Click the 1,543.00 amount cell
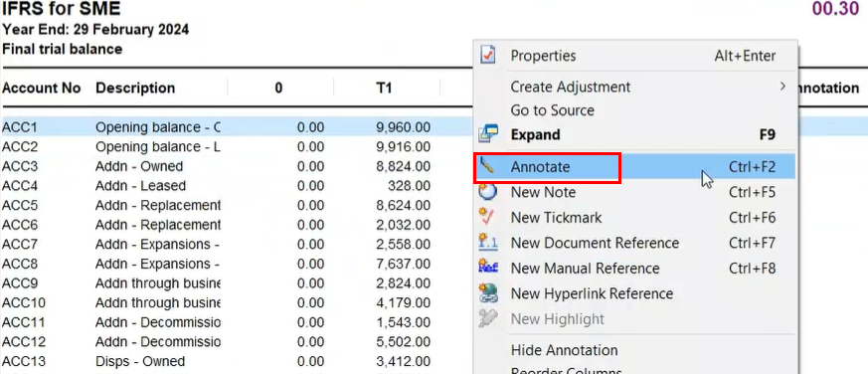 click(403, 322)
